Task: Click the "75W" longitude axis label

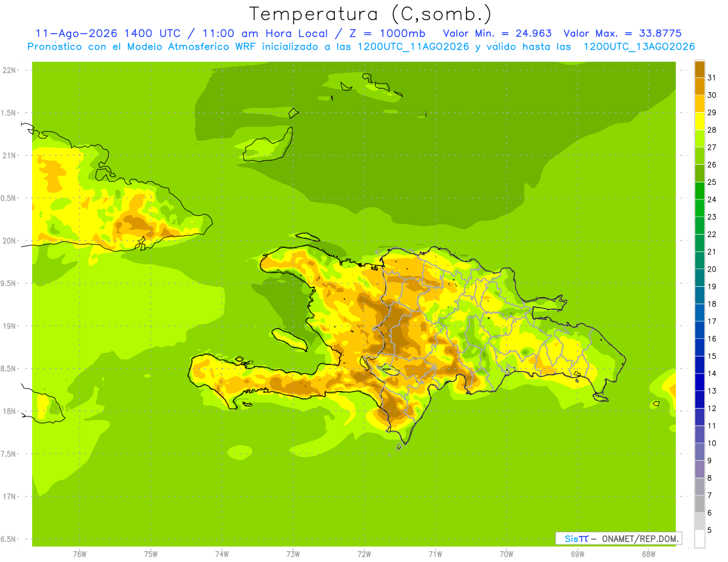Action: tap(150, 554)
